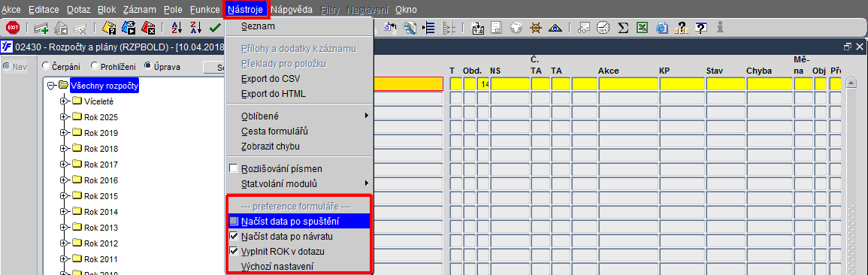
Task: Click the red EXIT stop-sign icon
Action: [13, 28]
